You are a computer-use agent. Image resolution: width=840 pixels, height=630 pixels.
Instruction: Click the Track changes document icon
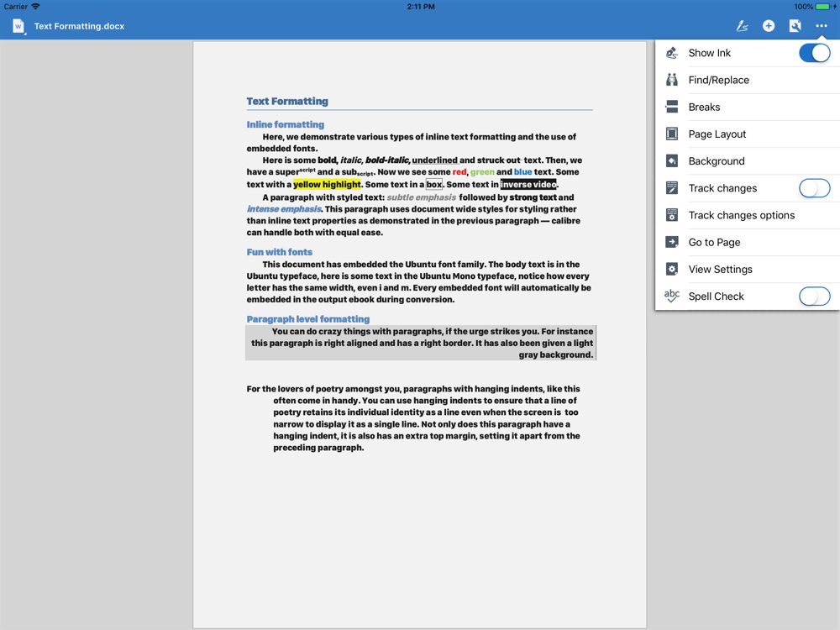(672, 188)
